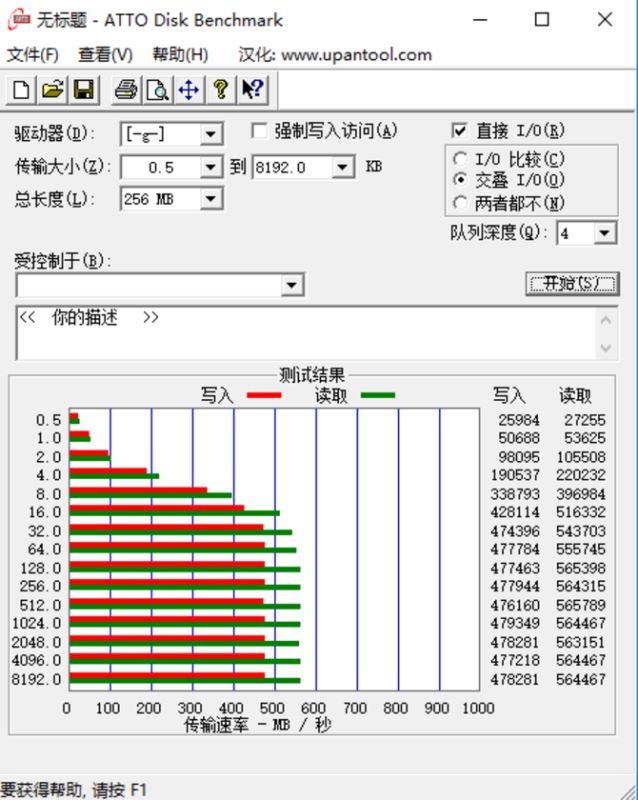Click the context help arrow-question icon
This screenshot has height=800, width=638.
tap(252, 90)
